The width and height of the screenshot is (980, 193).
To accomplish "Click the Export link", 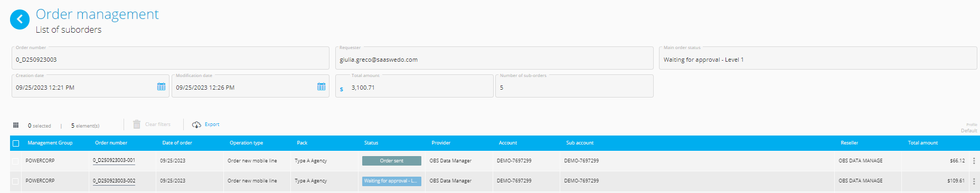I will tap(212, 124).
